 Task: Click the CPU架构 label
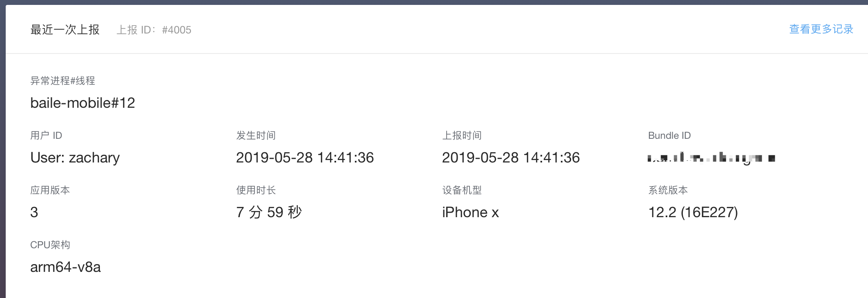50,245
